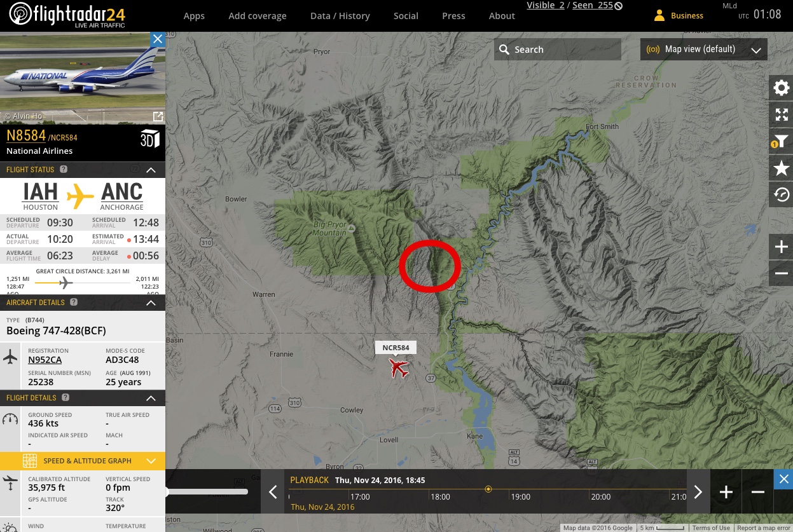The width and height of the screenshot is (793, 532).
Task: Click the map Search field
Action: coord(558,50)
